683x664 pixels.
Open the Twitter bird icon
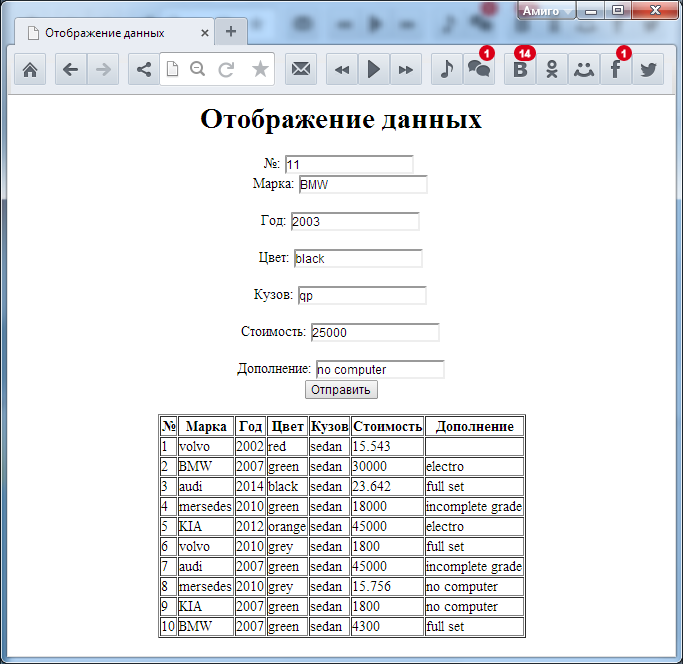coord(648,69)
